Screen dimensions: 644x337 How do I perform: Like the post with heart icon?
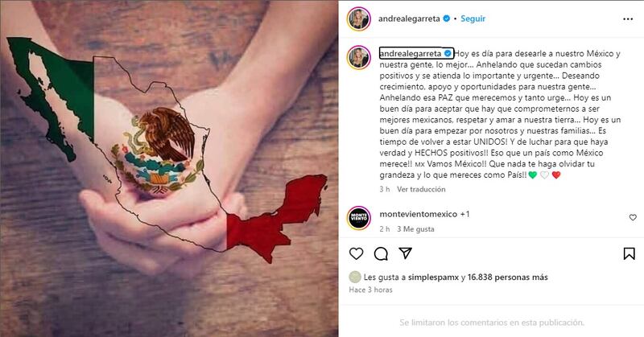(x=356, y=253)
